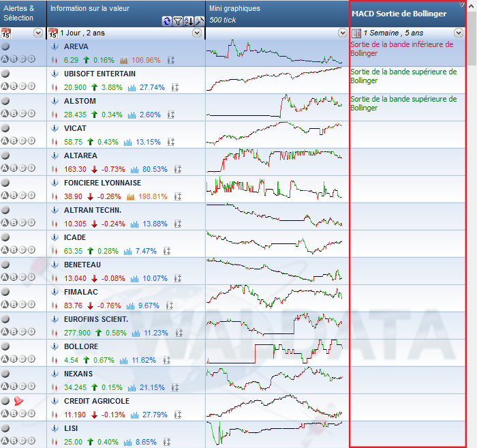Open the info icon for LISI
The width and height of the screenshot is (477, 448).
pyautogui.click(x=55, y=428)
